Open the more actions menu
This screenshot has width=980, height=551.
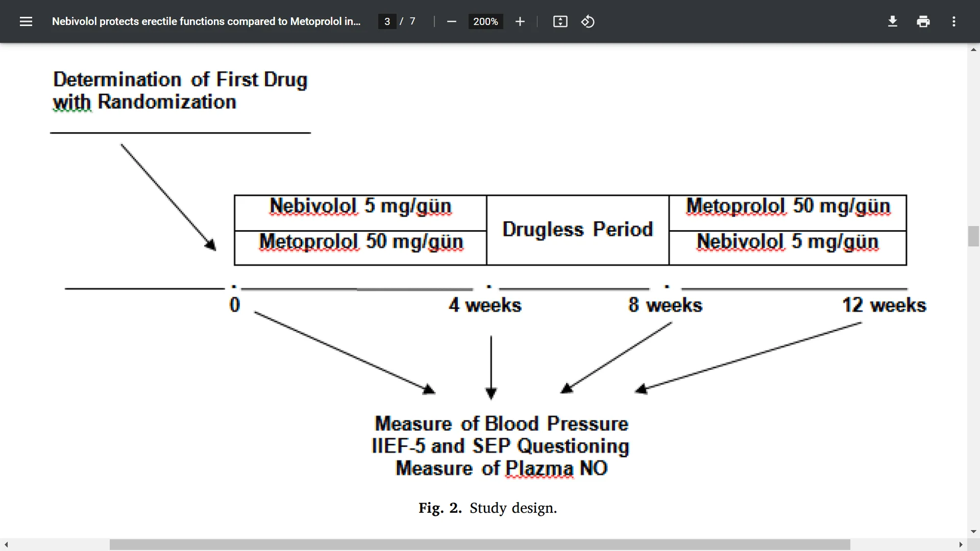tap(954, 21)
